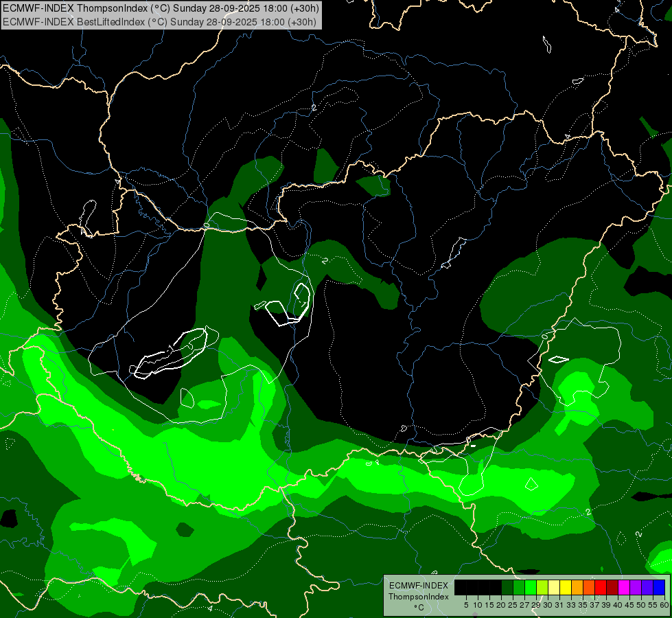Click the ThompsonIndex title line in header
This screenshot has height=618, width=672.
pos(161,8)
